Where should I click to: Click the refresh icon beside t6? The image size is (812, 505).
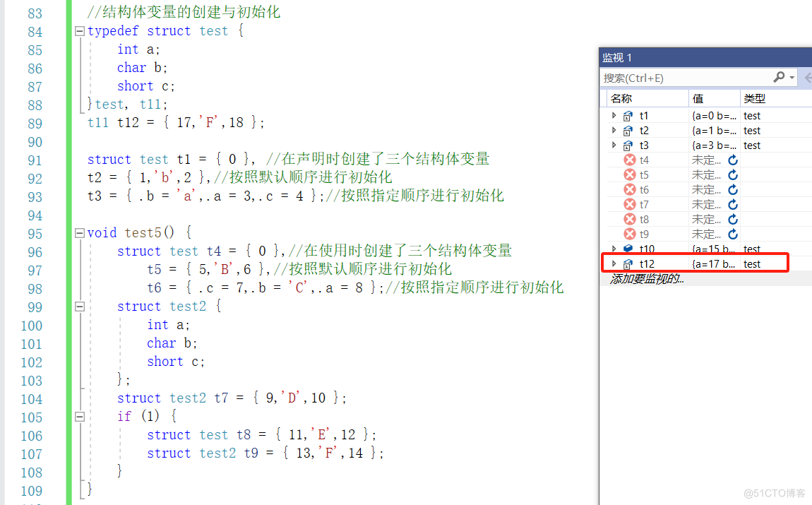[x=733, y=189]
